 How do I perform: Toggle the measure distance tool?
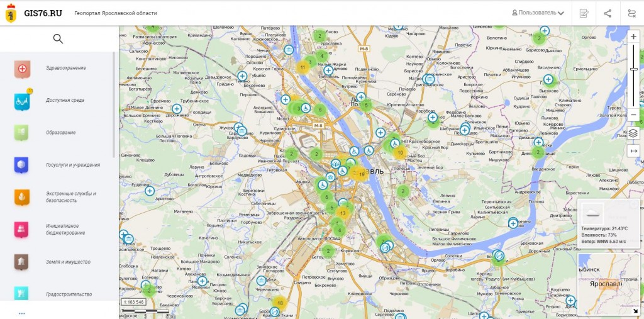(x=633, y=151)
